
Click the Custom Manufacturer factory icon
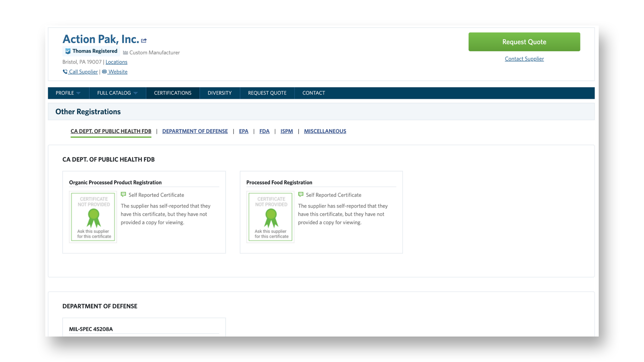click(125, 53)
